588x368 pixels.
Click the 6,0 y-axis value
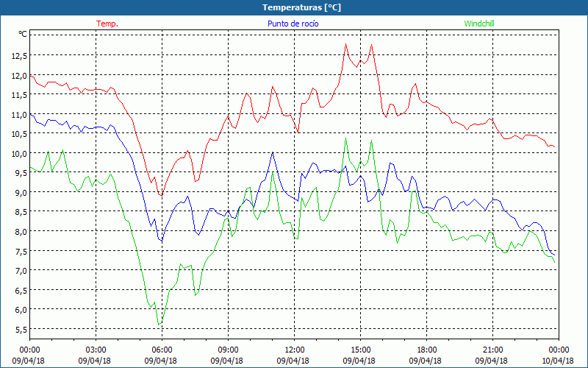pos(21,310)
